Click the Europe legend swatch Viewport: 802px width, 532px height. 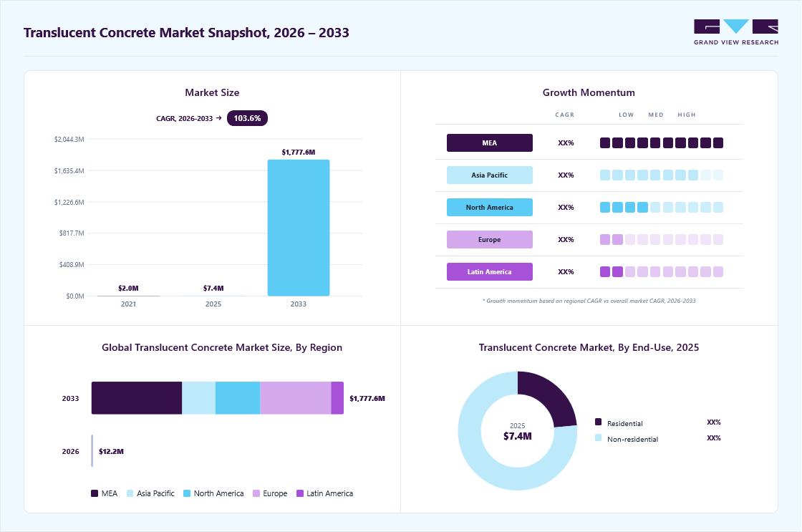(256, 493)
